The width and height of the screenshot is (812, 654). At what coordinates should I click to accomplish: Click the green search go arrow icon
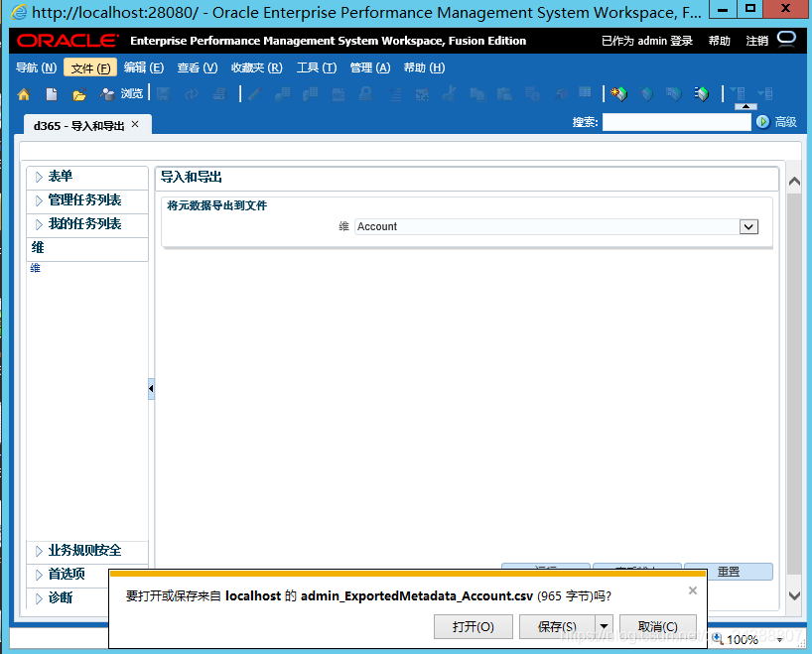point(762,122)
